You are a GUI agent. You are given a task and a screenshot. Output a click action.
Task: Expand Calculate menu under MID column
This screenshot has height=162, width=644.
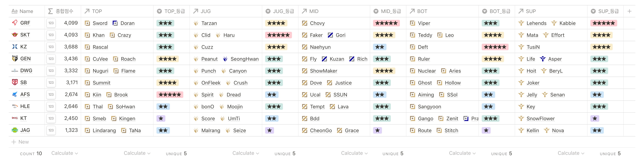(354, 153)
